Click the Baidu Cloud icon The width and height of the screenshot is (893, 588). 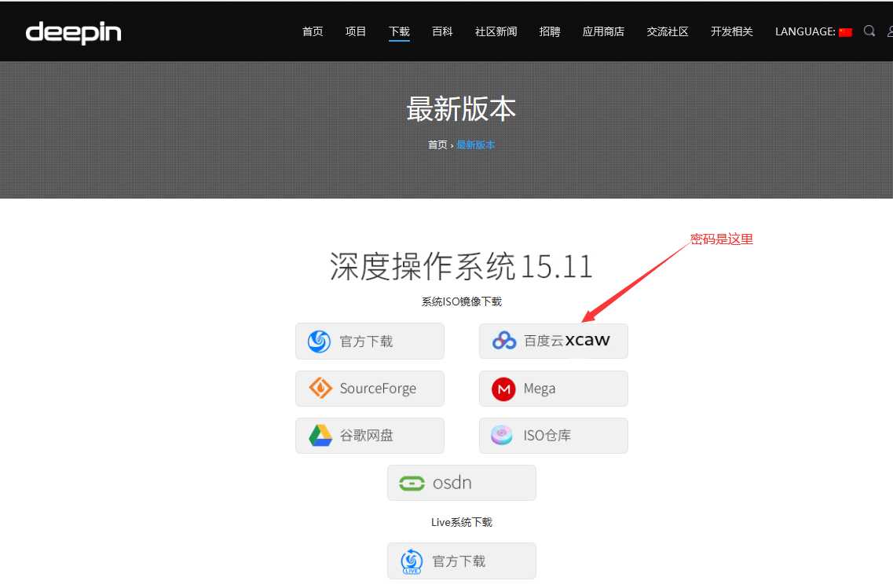click(504, 341)
